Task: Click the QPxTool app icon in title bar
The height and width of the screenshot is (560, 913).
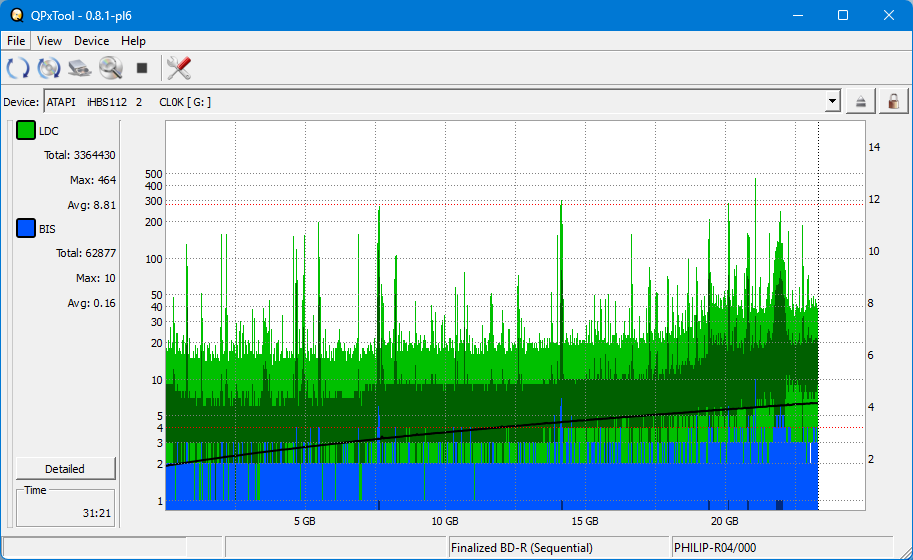Action: [x=16, y=15]
